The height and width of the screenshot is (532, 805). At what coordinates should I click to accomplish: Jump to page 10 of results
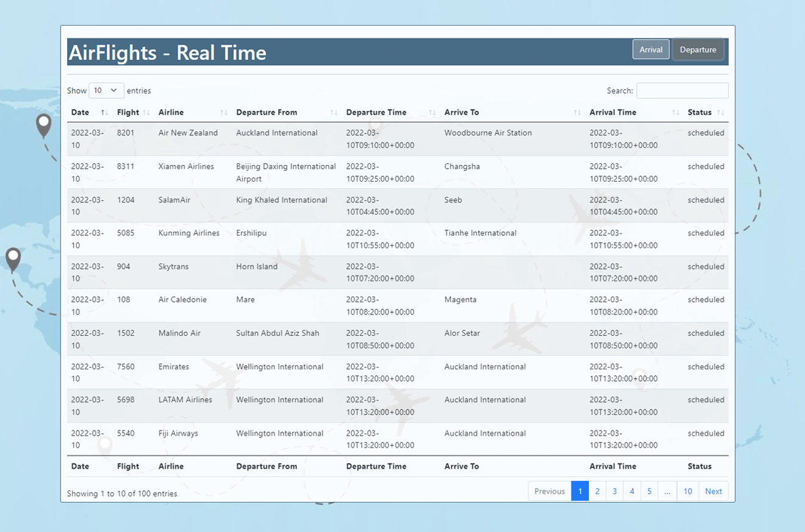687,491
